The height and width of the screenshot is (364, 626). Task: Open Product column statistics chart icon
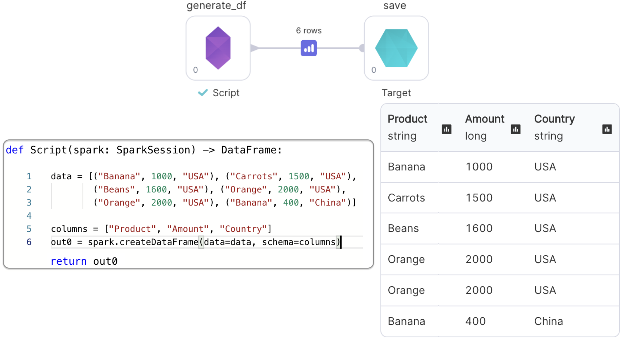coord(446,129)
